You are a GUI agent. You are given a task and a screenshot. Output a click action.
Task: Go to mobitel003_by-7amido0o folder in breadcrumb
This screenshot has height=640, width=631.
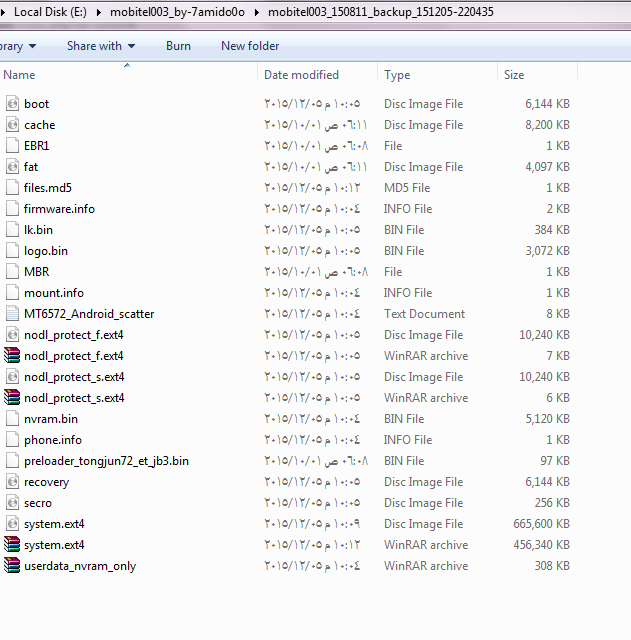tap(178, 12)
